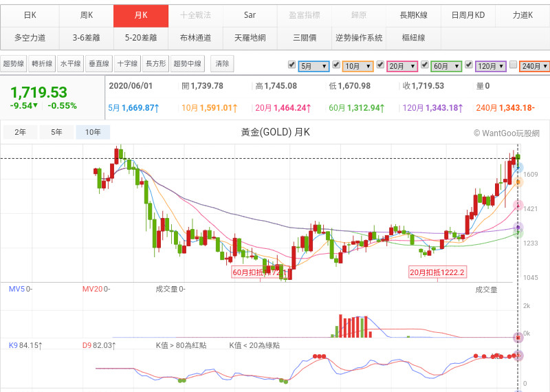550x392 pixels.
Task: Choose the 長方形 rectangle drawing tool
Action: 155,64
